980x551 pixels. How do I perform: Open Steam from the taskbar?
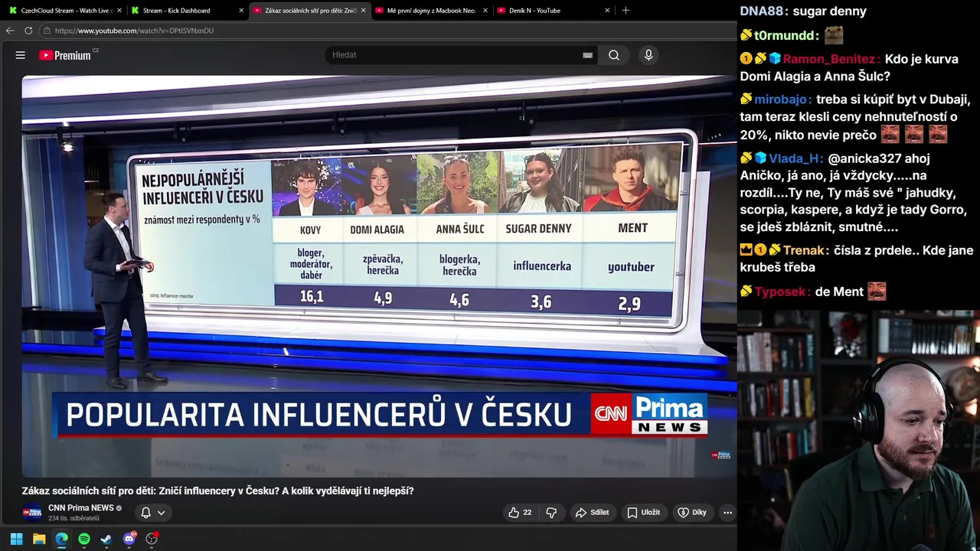106,539
